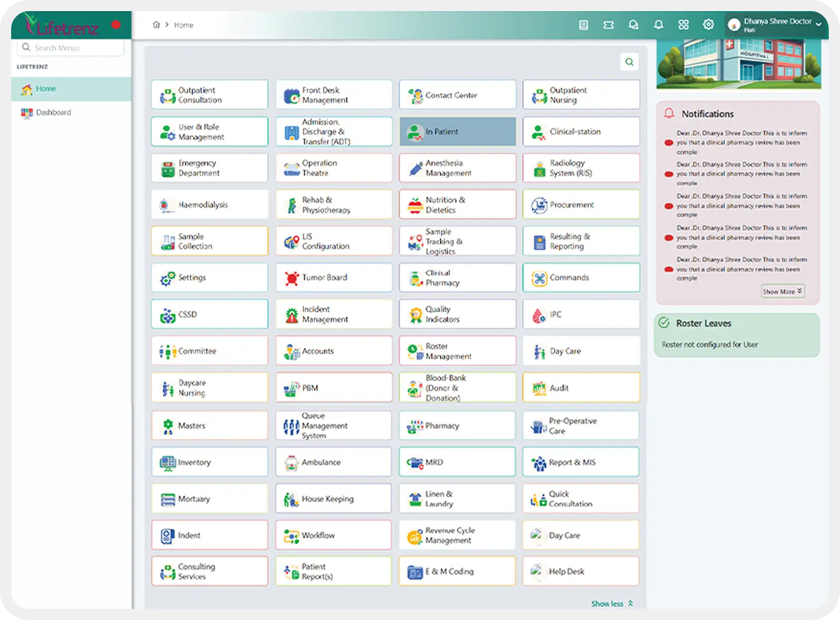
Task: Open Emergency Department tile
Action: point(210,168)
